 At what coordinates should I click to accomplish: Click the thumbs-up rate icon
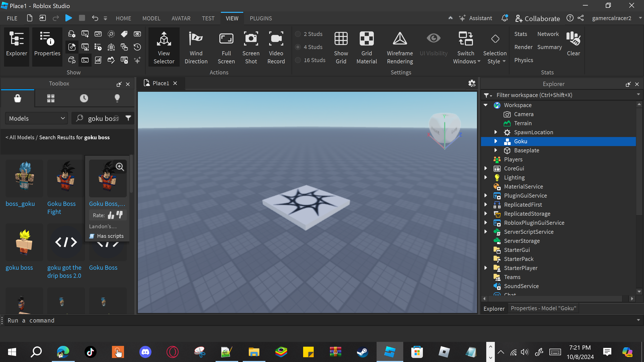click(x=111, y=215)
